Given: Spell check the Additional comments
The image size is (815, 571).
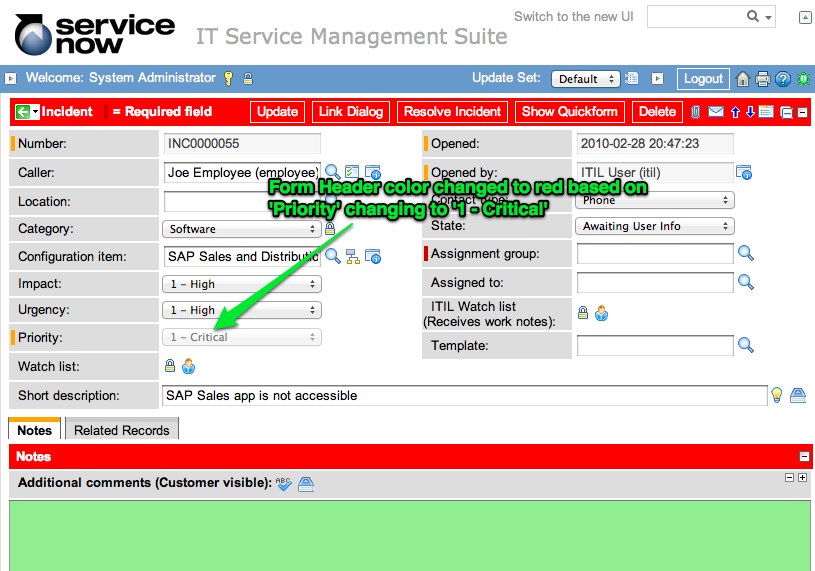Looking at the screenshot, I should (283, 484).
